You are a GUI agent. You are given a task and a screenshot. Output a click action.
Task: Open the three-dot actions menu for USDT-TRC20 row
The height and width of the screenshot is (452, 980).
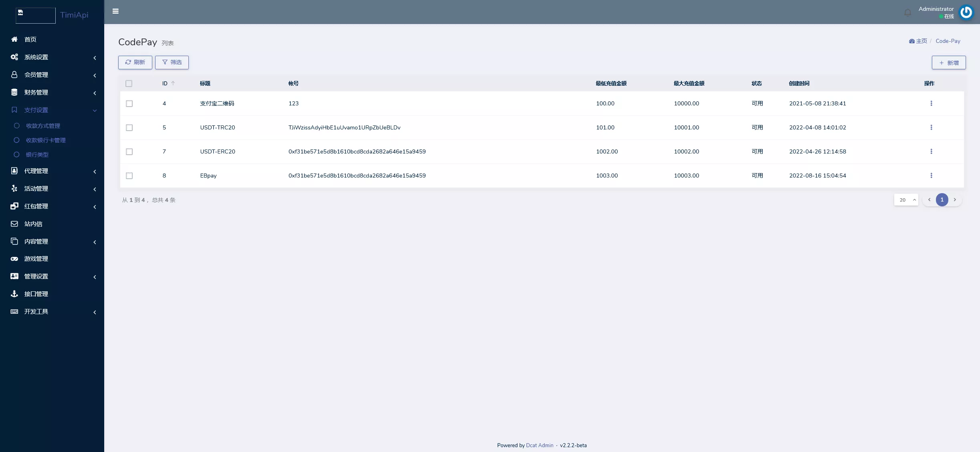(931, 127)
